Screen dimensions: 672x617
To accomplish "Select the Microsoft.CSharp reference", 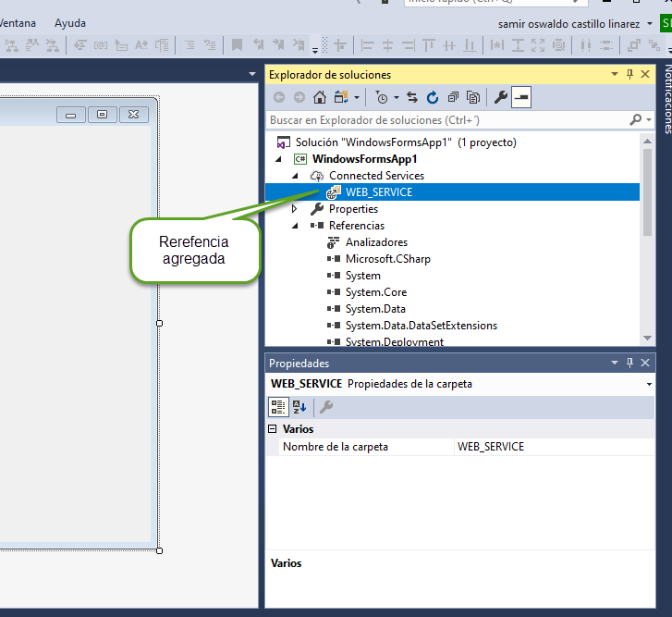I will (387, 259).
